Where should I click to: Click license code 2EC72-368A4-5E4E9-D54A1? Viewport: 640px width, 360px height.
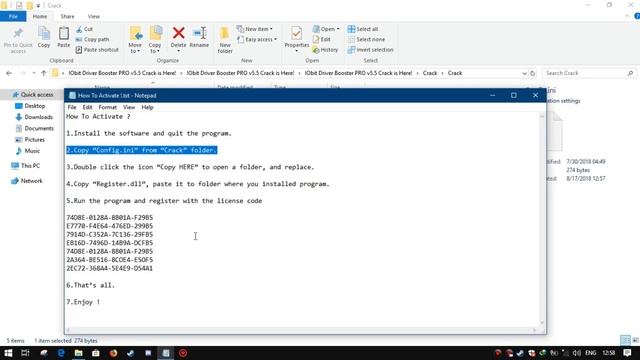pyautogui.click(x=109, y=268)
